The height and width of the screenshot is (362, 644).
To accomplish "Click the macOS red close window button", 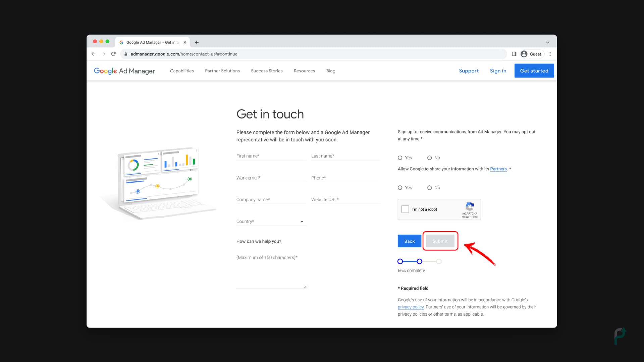I will tap(95, 42).
